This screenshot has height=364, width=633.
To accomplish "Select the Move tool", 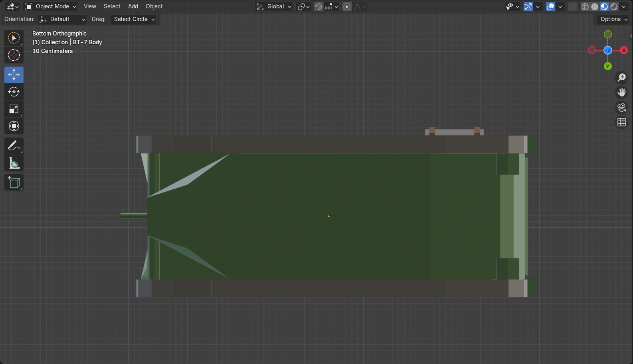I will coord(14,75).
